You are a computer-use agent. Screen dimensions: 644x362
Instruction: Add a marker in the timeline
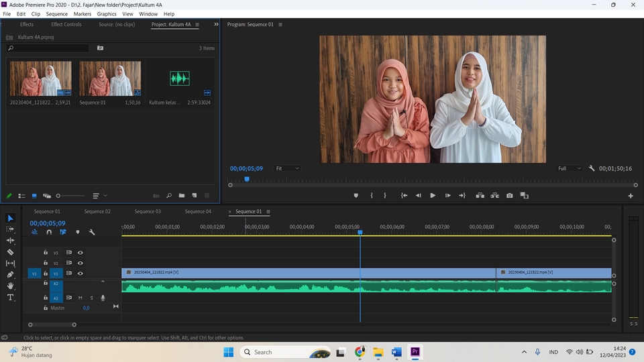tap(78, 232)
